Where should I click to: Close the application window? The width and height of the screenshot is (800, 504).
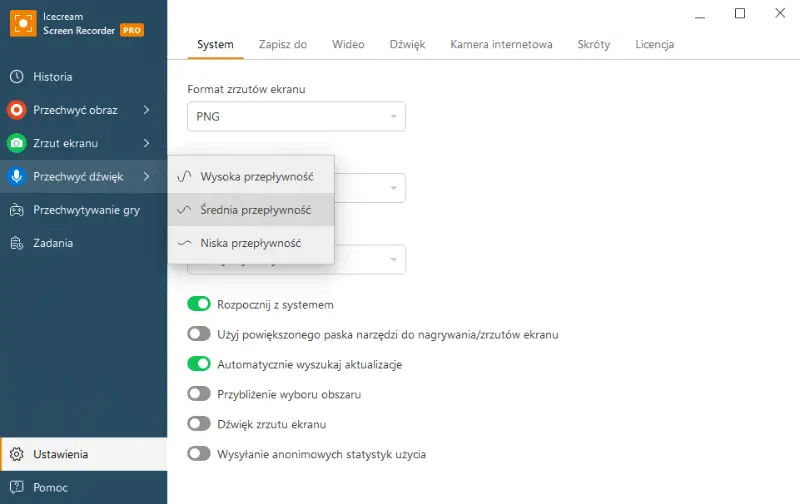pos(780,13)
